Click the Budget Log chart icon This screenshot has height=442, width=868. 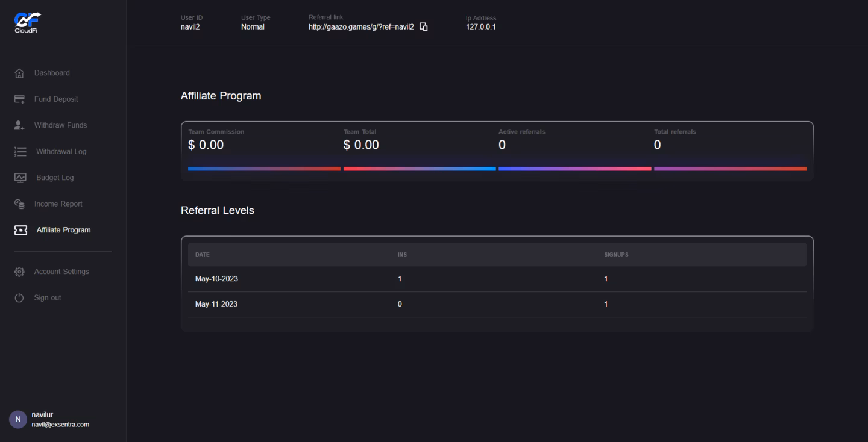click(20, 178)
